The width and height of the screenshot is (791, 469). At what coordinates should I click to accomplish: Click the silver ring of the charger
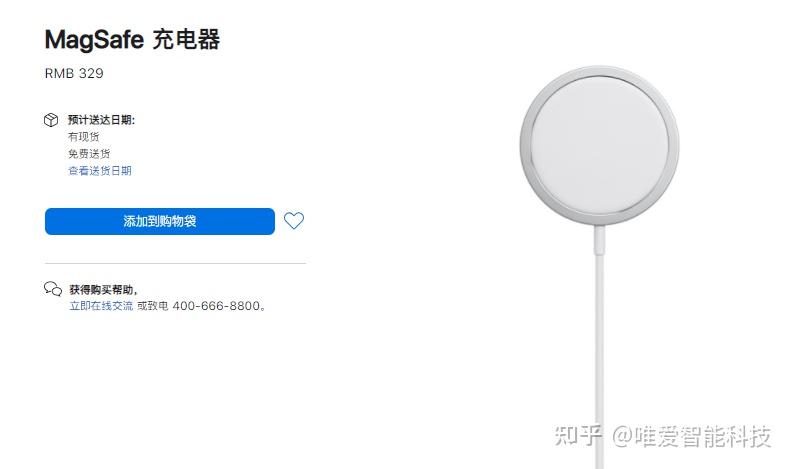(525, 146)
